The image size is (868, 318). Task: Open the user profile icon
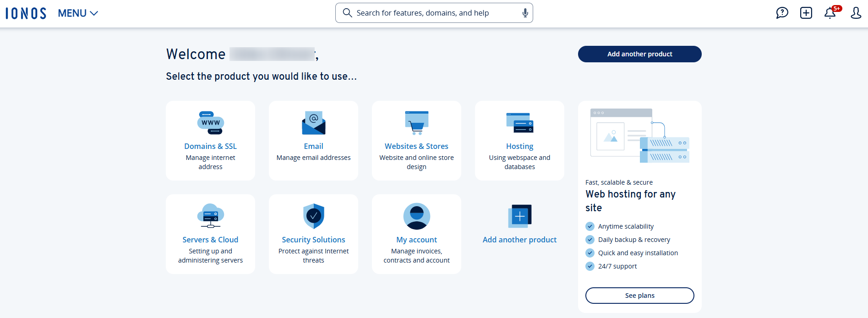click(856, 13)
